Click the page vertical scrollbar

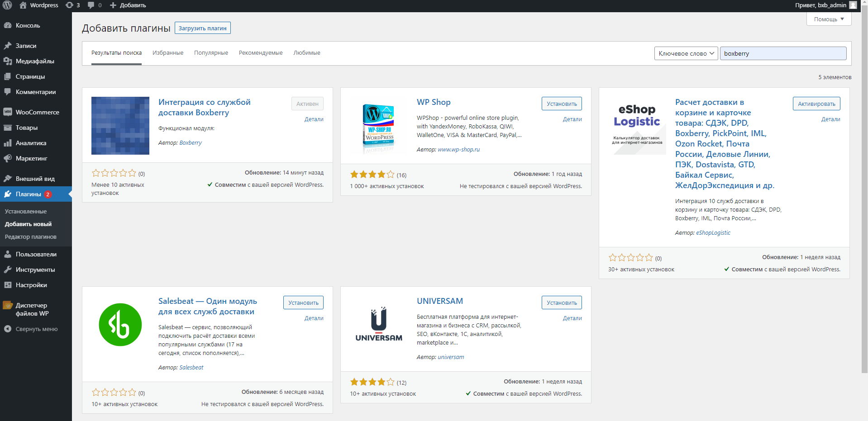(x=864, y=190)
